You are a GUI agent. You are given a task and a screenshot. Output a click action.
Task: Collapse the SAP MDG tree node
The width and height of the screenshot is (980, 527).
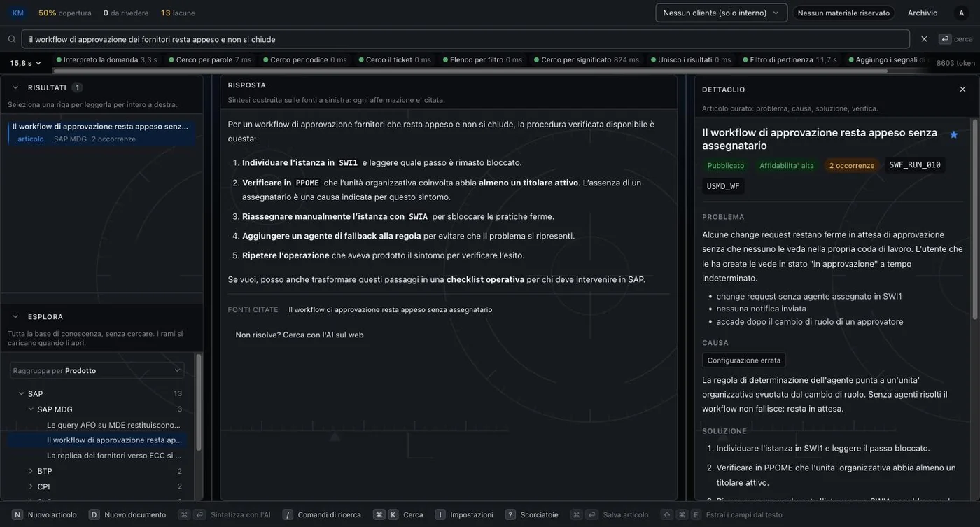(31, 409)
